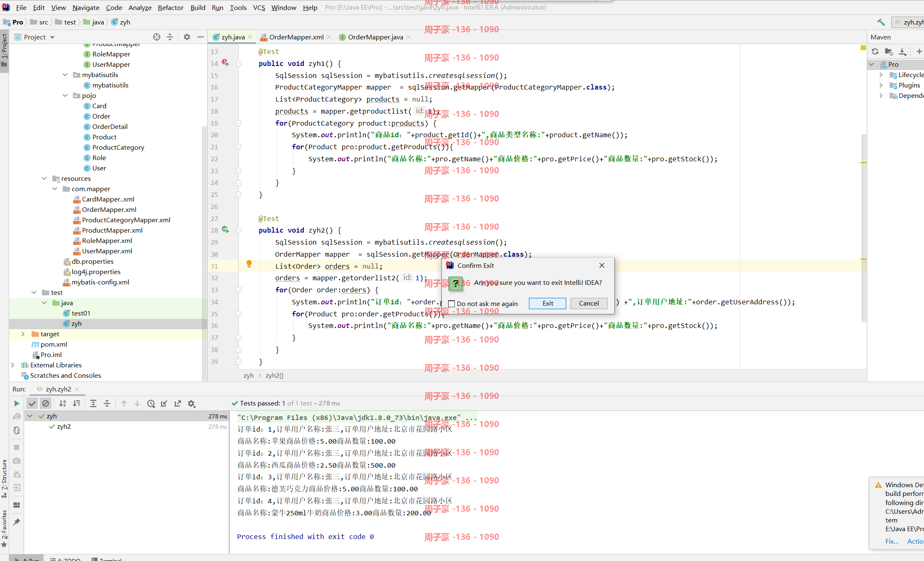Open Project panel settings gear
The image size is (924, 561).
click(x=187, y=37)
